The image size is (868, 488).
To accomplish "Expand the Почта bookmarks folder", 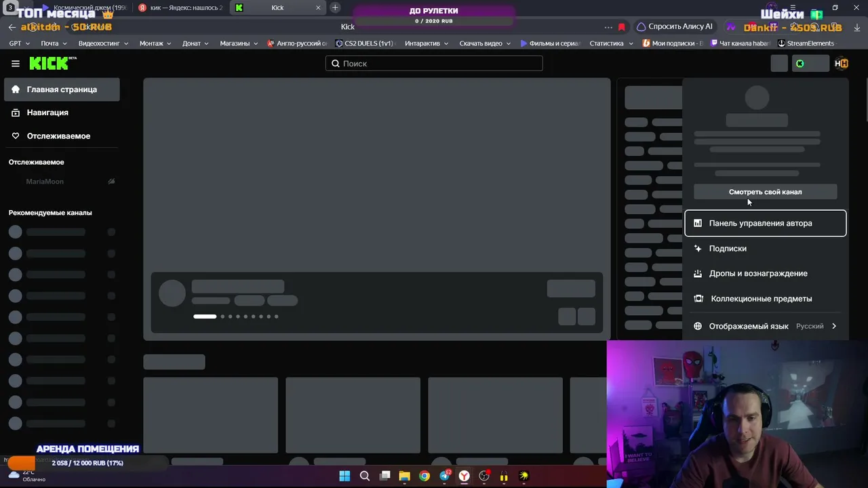I will 54,43.
